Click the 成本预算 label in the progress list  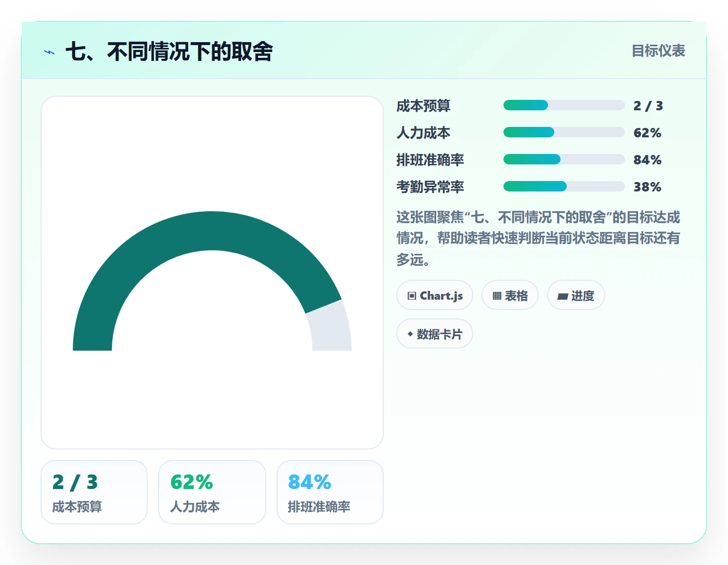[423, 106]
